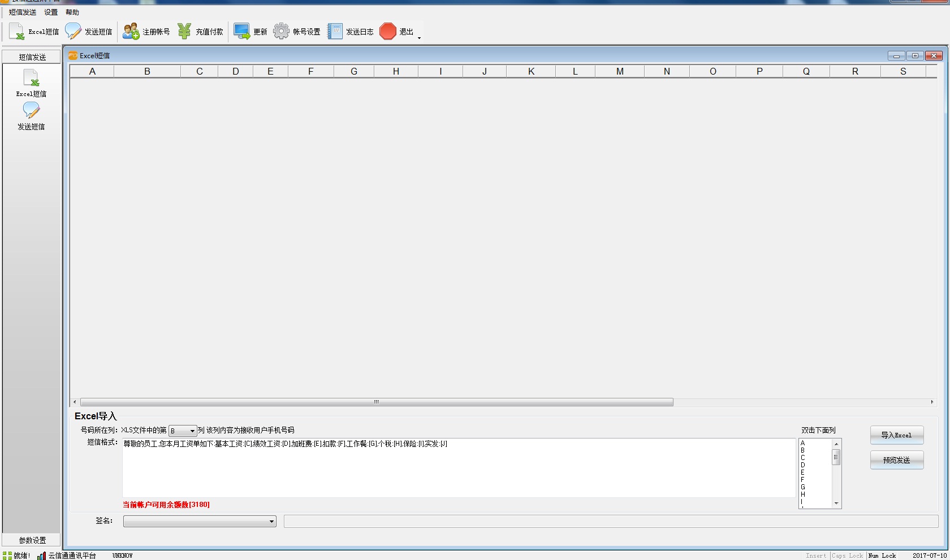Open the 帮助 menu
The width and height of the screenshot is (950, 560).
(72, 12)
